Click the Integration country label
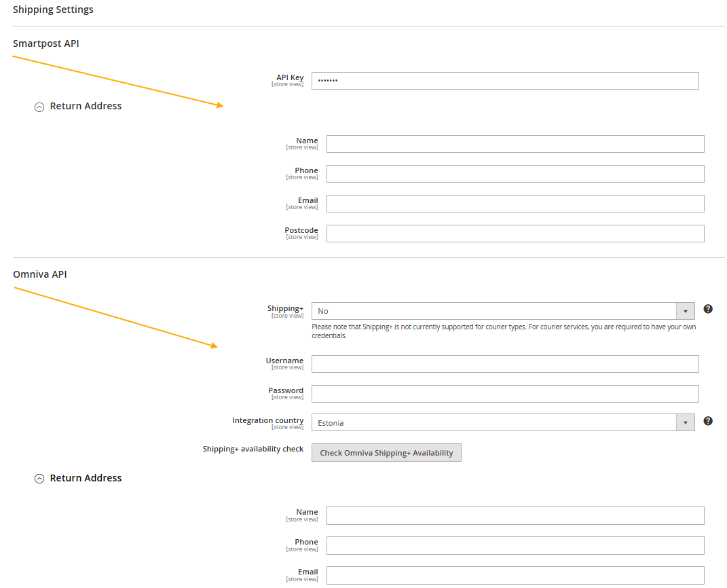 [x=268, y=420]
